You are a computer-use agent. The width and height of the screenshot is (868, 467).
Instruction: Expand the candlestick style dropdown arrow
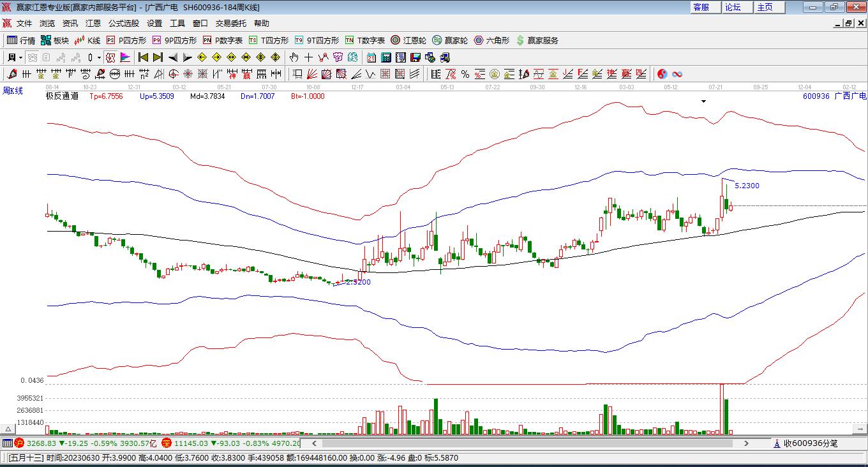[x=99, y=57]
